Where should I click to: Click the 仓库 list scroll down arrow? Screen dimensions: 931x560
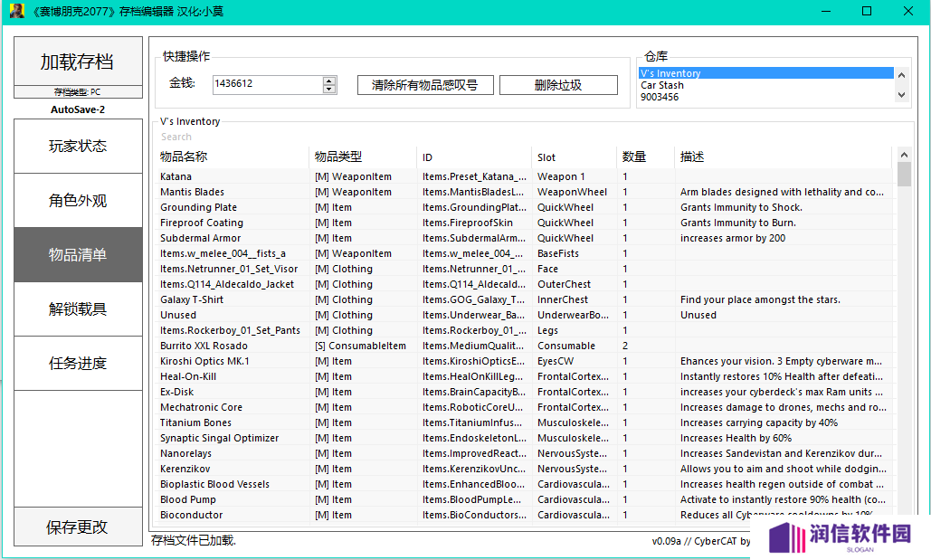[902, 95]
